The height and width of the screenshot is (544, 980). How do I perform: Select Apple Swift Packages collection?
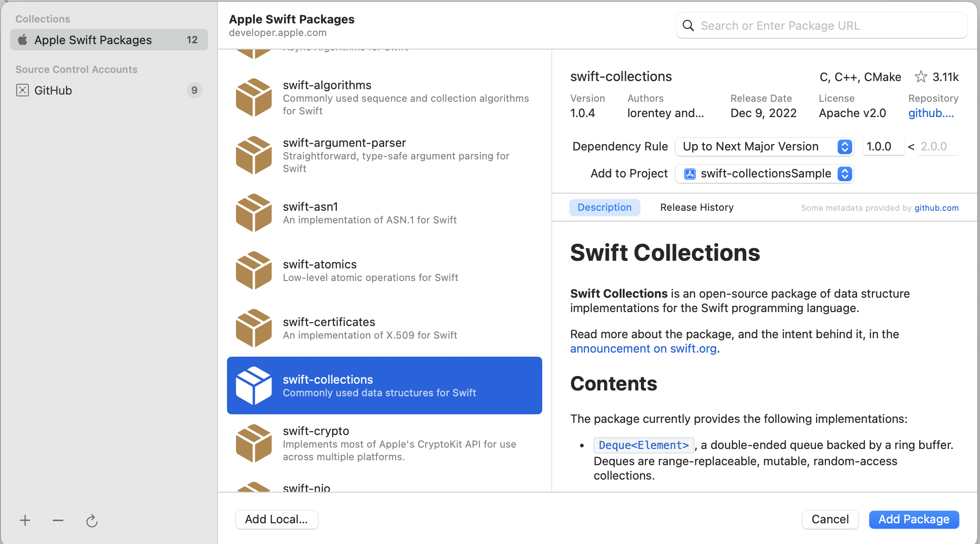tap(109, 40)
